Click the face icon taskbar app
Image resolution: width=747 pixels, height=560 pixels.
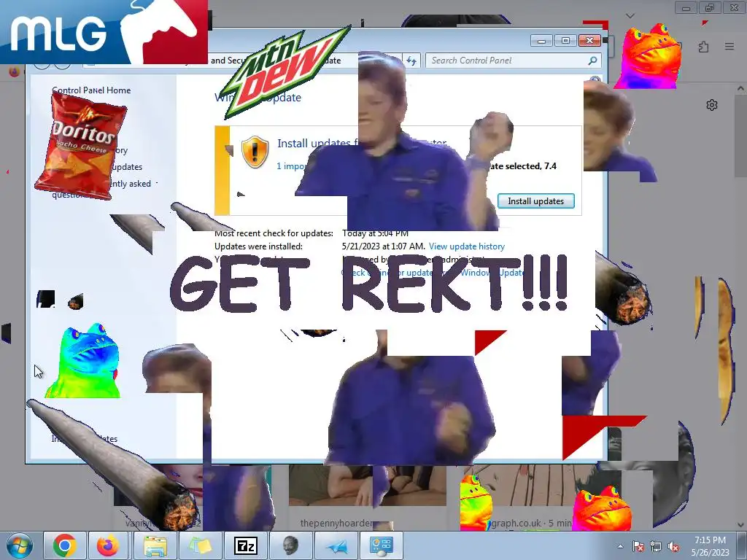tap(290, 545)
